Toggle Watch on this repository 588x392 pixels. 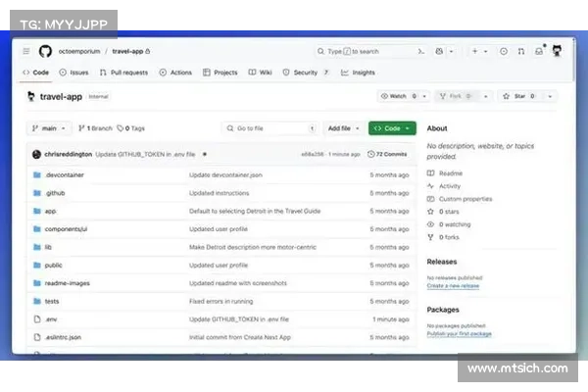pos(398,96)
